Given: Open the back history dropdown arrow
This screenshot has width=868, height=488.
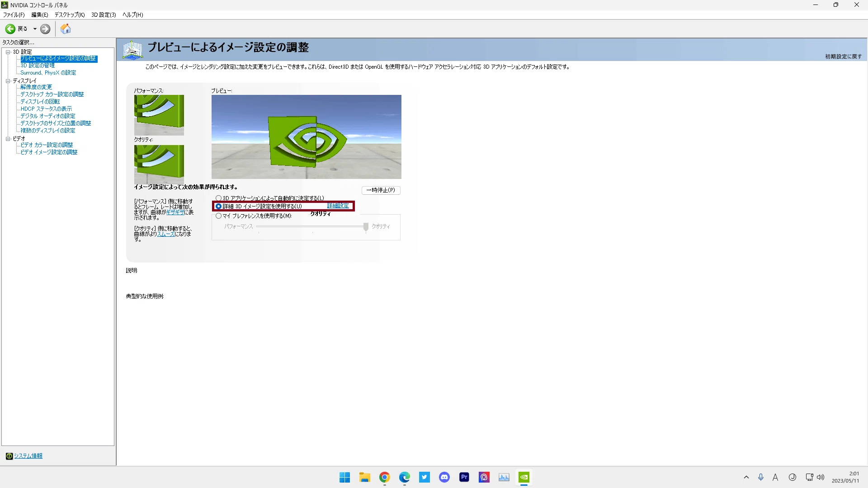Looking at the screenshot, I should [x=35, y=29].
